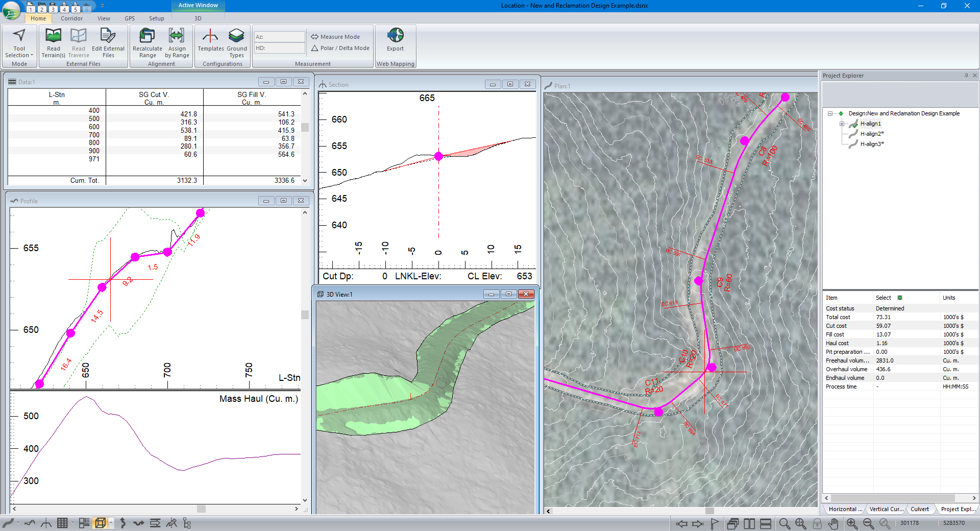The height and width of the screenshot is (531, 980).
Task: Switch to the Corridor ribbon tab
Action: point(71,18)
